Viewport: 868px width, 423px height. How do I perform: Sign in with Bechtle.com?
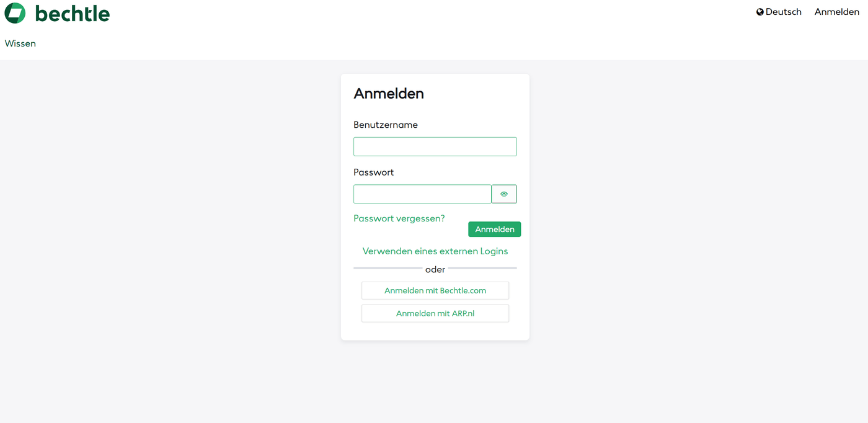(435, 290)
